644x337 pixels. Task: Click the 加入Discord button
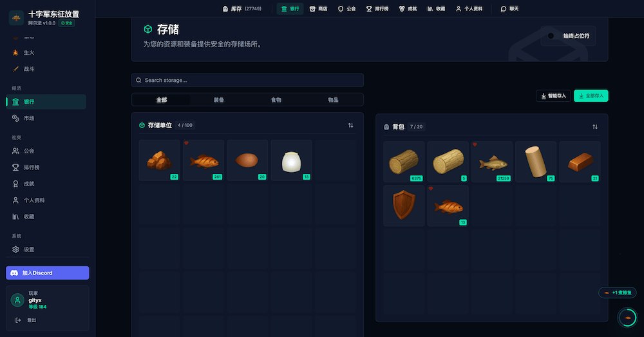coord(47,273)
